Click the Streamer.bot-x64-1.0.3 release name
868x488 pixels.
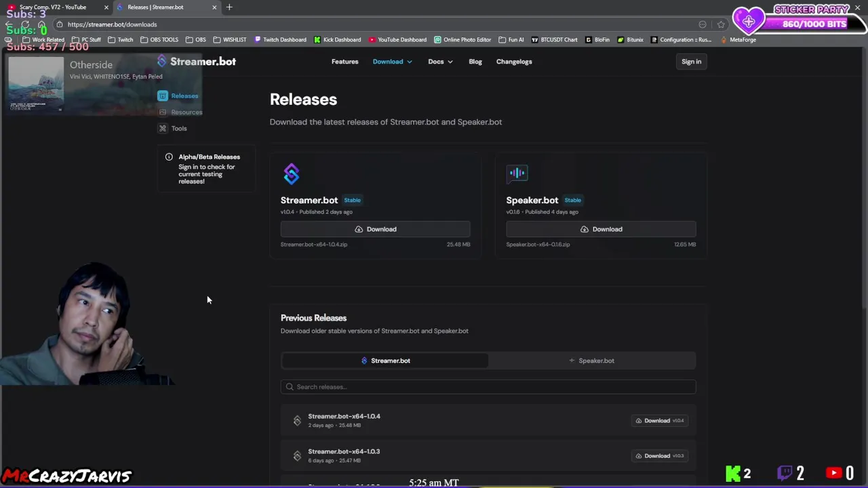pyautogui.click(x=344, y=451)
